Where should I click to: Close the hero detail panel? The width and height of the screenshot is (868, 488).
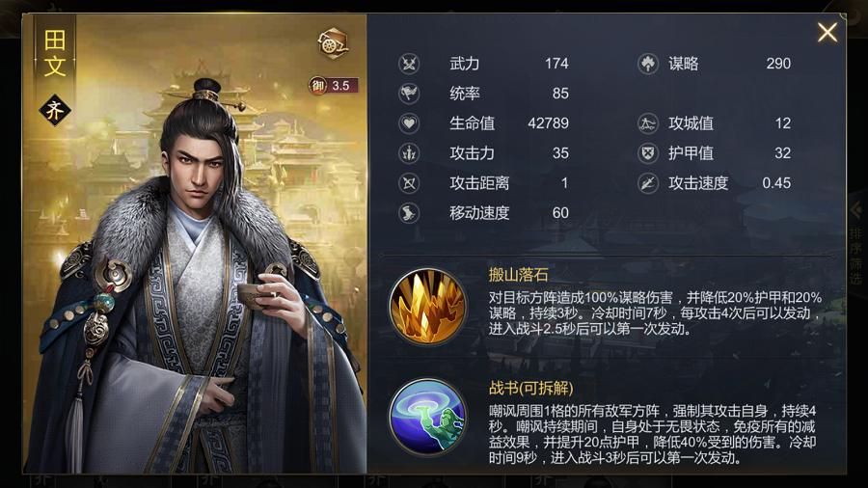click(827, 32)
